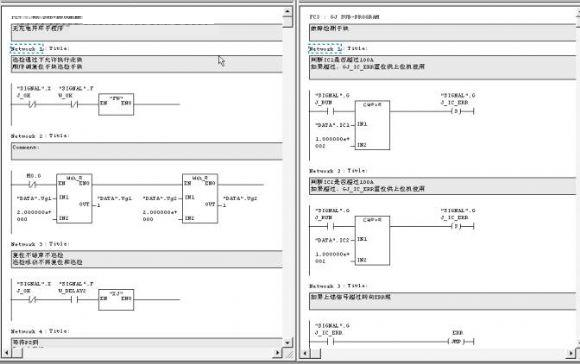Select the ERR JMP coil in right pane
The image size is (580, 364).
point(456,341)
